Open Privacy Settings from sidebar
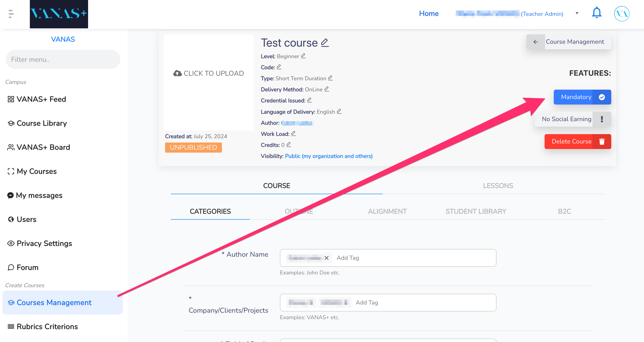Screen dimensions: 644x342 44,243
